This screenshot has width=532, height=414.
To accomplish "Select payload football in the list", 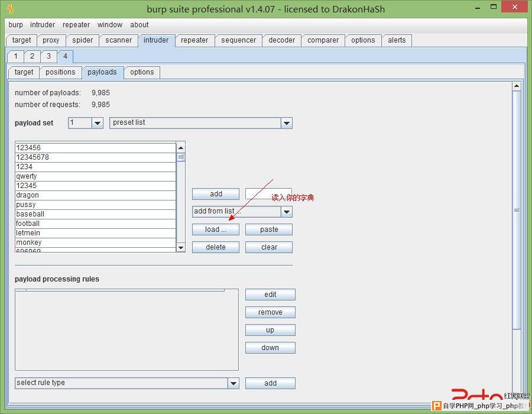I will click(x=96, y=224).
